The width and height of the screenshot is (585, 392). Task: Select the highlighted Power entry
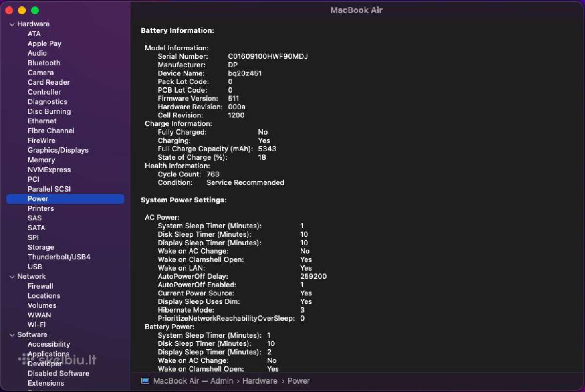coord(65,199)
